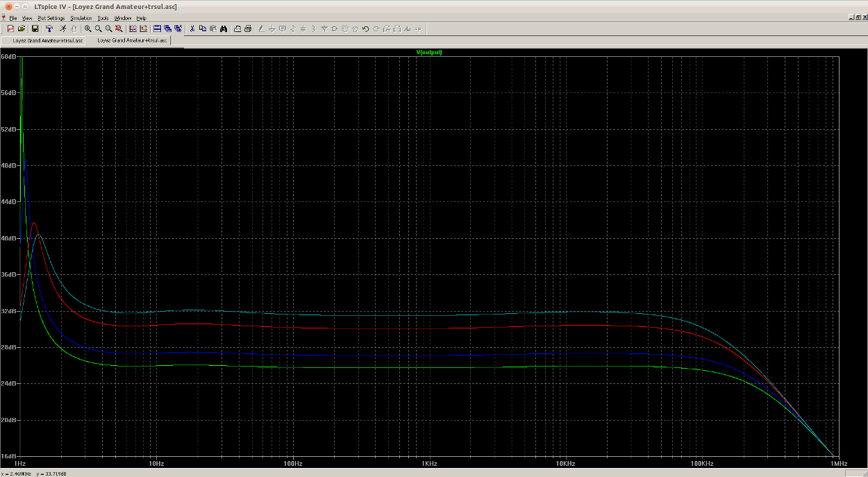
Task: Zoom to full extents with the crossed magnifier
Action: click(x=119, y=28)
